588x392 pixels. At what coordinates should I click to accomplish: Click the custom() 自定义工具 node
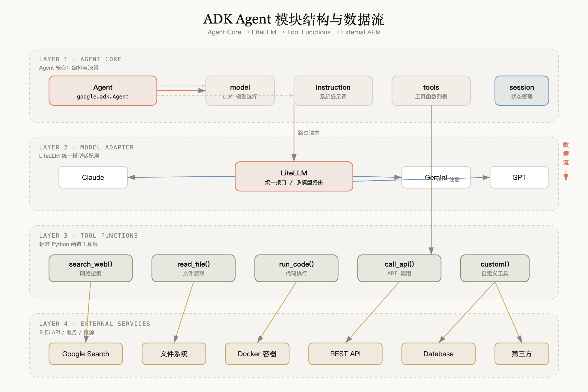point(495,268)
